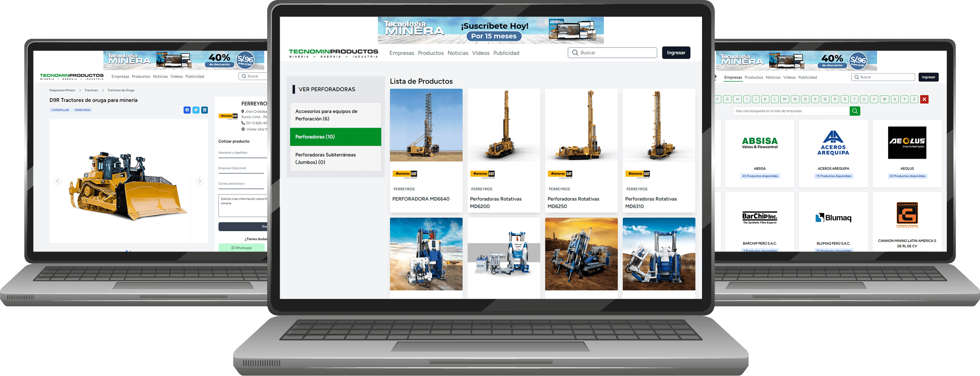Image resolution: width=980 pixels, height=376 pixels.
Task: Click 45 Productos disponibles under ABSISA
Action: click(x=760, y=176)
